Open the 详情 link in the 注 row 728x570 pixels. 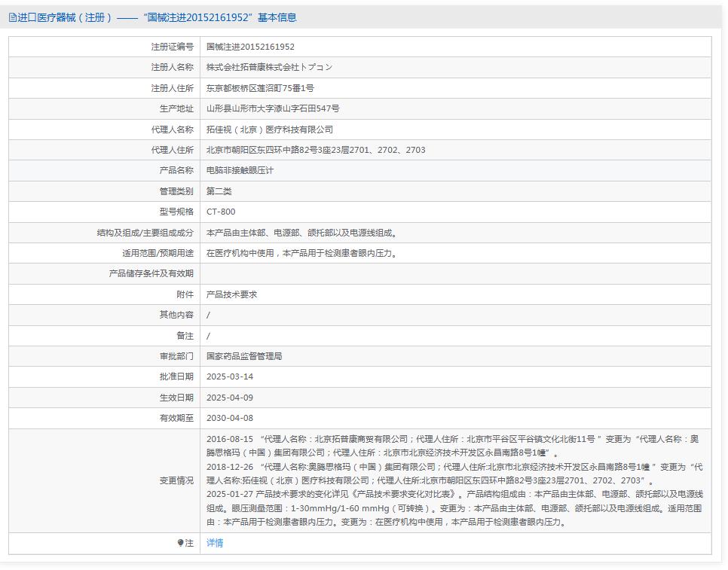click(x=215, y=543)
